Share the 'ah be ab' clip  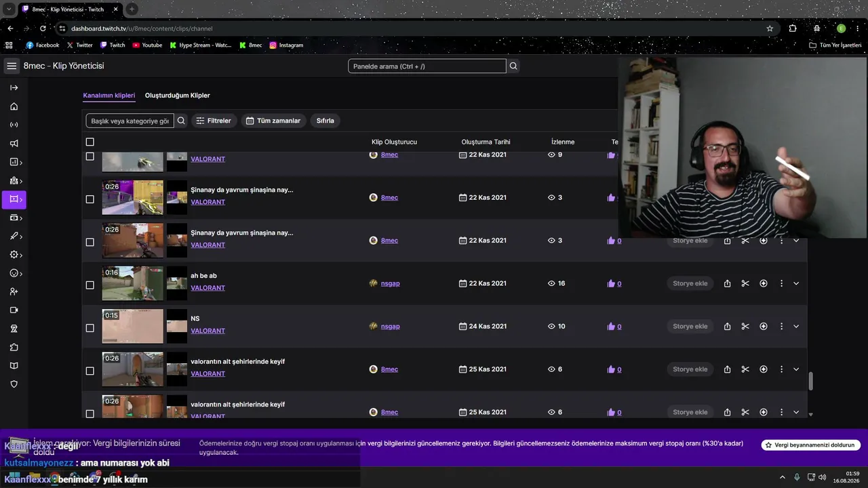(727, 283)
